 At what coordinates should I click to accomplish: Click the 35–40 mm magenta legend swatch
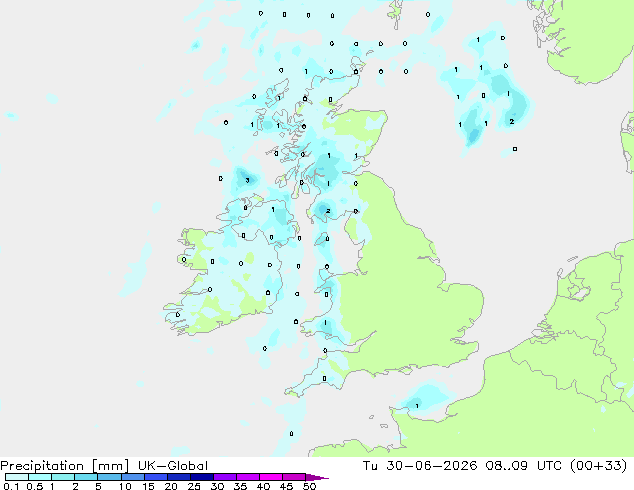coord(247,477)
